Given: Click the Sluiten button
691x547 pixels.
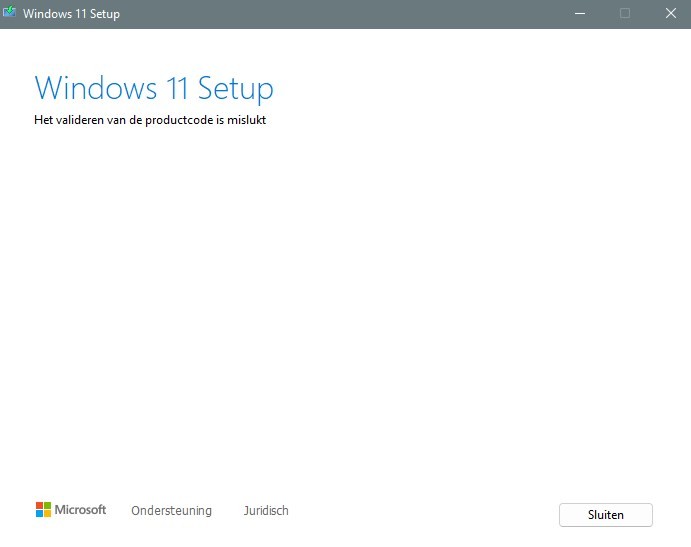Looking at the screenshot, I should coord(606,514).
